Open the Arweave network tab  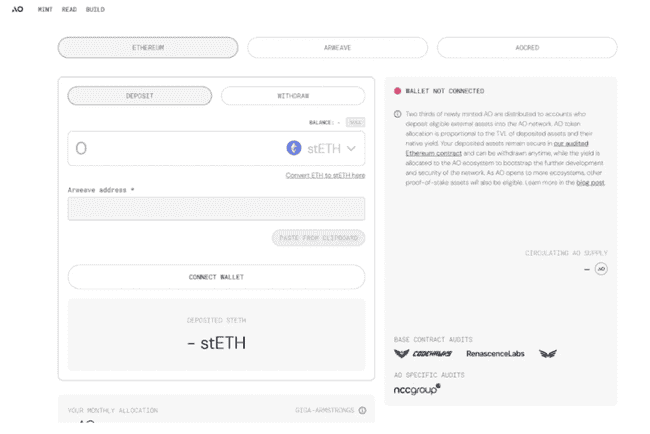pyautogui.click(x=337, y=48)
